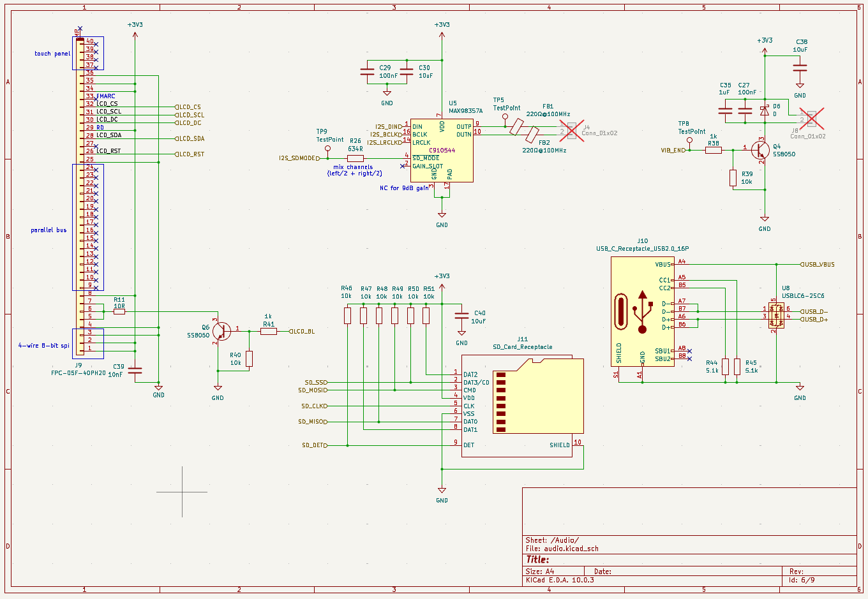
Task: Click the 'touch panel' annotation text
Action: pos(52,54)
